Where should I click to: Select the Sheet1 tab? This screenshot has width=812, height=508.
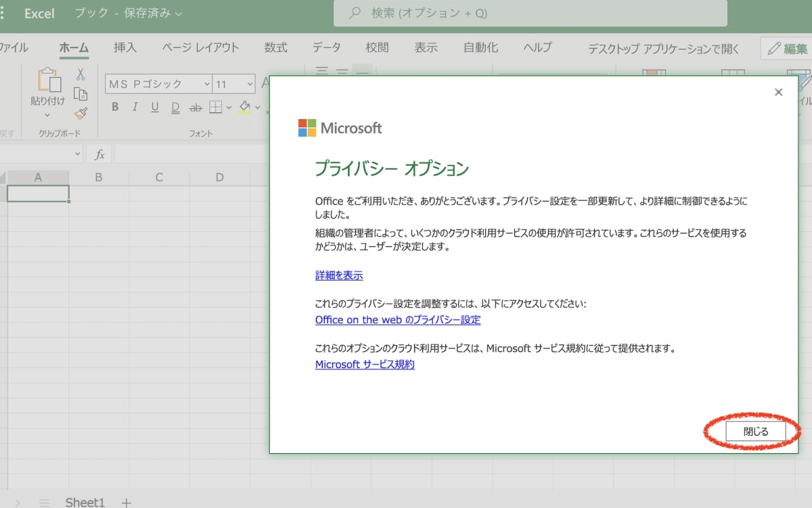pyautogui.click(x=85, y=503)
